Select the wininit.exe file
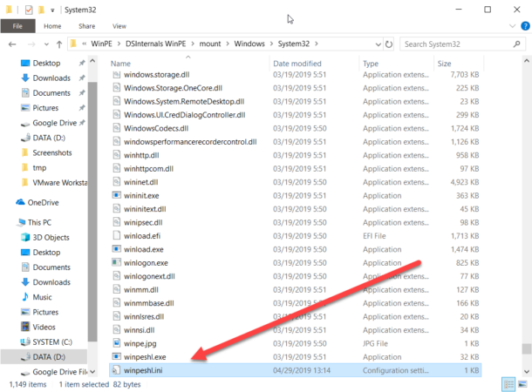The image size is (532, 392). (141, 195)
